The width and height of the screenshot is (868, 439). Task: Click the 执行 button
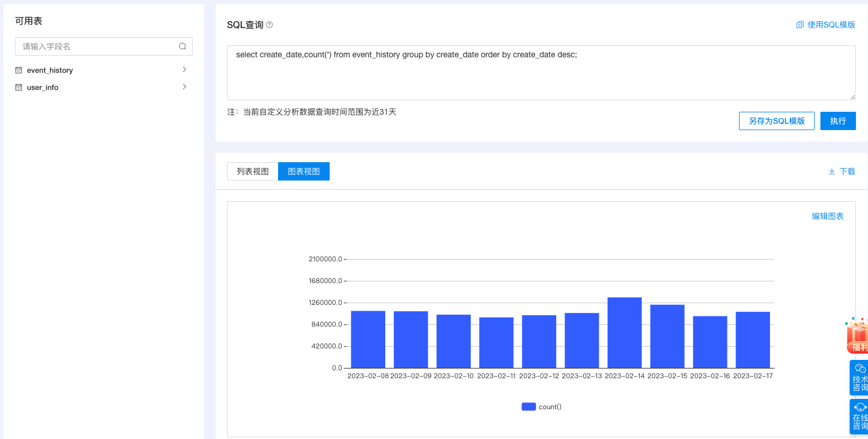tap(838, 121)
